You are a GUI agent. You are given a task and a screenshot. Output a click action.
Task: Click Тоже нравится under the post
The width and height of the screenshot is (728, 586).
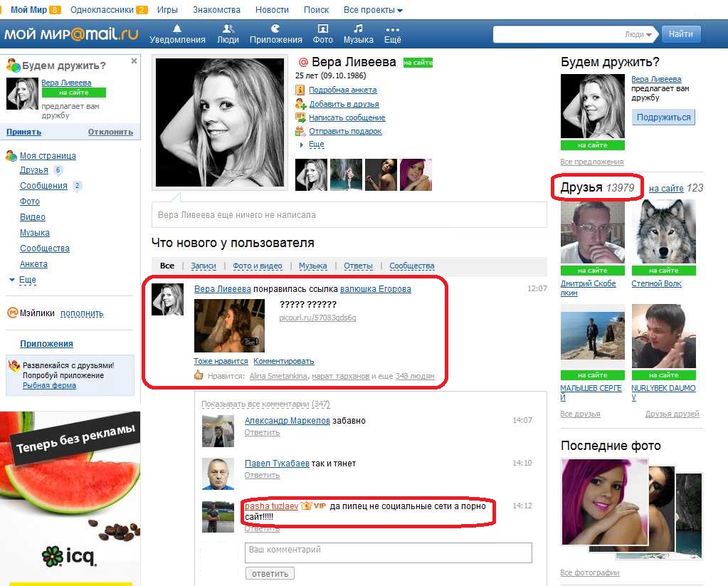(x=221, y=361)
